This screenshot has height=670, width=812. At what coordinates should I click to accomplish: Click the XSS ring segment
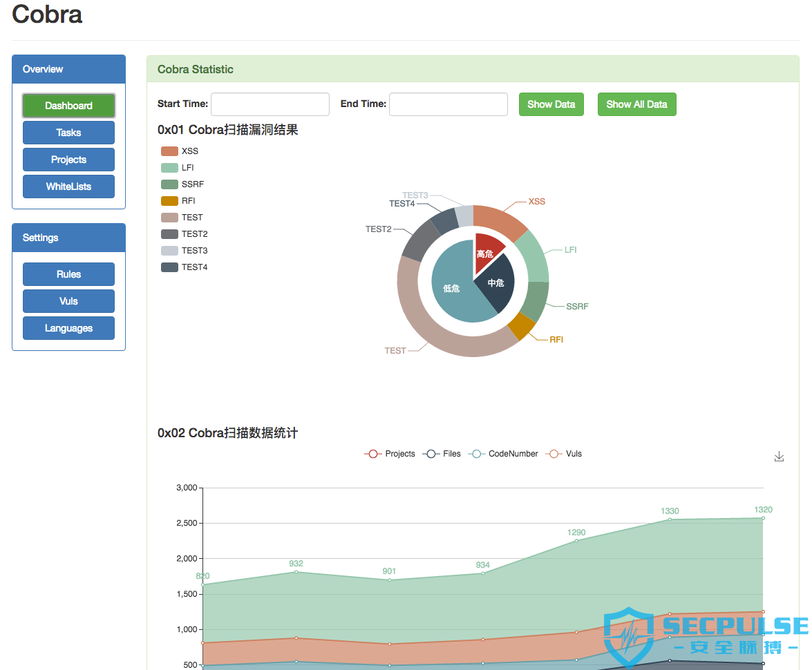(498, 220)
